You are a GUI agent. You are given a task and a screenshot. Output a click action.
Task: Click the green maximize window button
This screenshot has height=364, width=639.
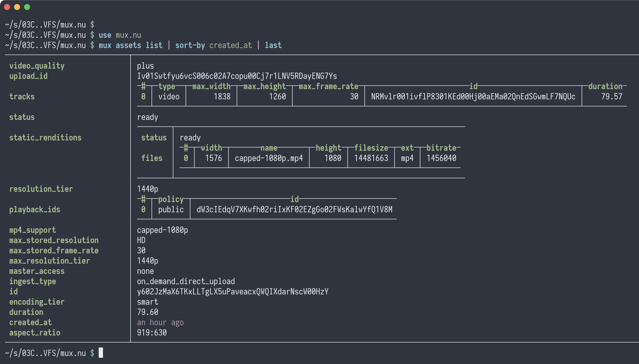pos(27,7)
